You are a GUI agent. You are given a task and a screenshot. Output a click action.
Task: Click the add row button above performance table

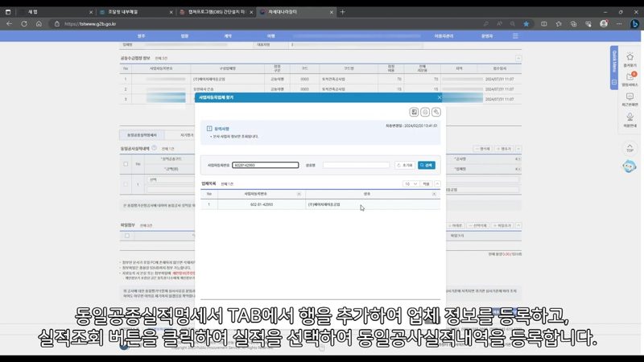click(504, 149)
